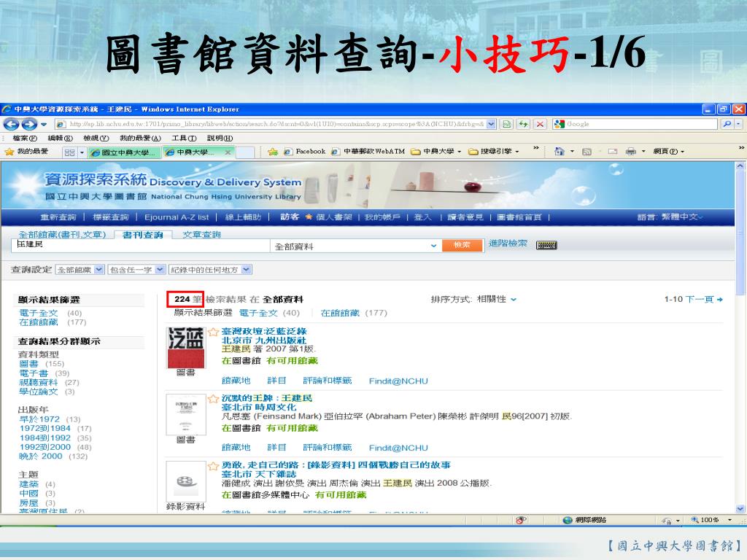Click the Print icon in command bar
This screenshot has height=560, width=747.
tap(631, 152)
